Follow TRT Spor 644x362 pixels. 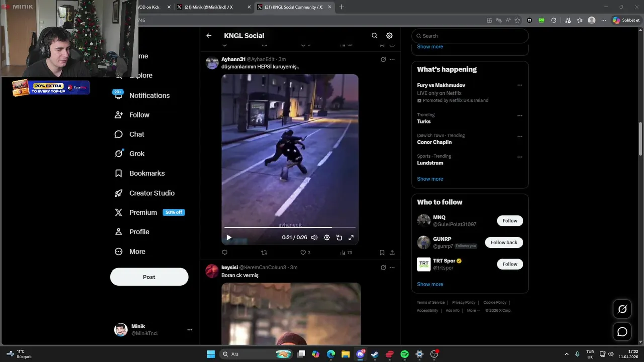click(x=510, y=264)
